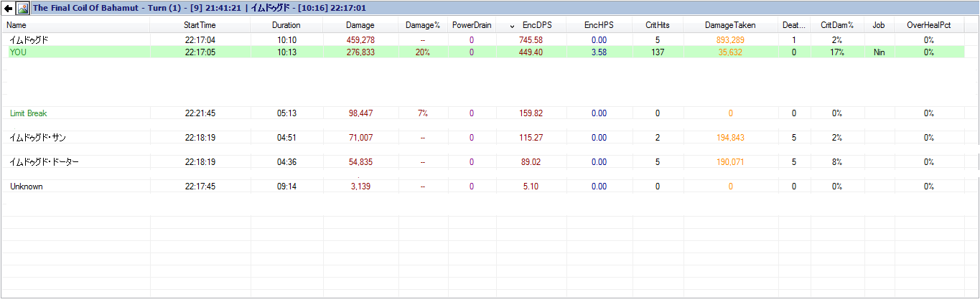
Task: Click the 71,007 damage value
Action: pyautogui.click(x=360, y=138)
